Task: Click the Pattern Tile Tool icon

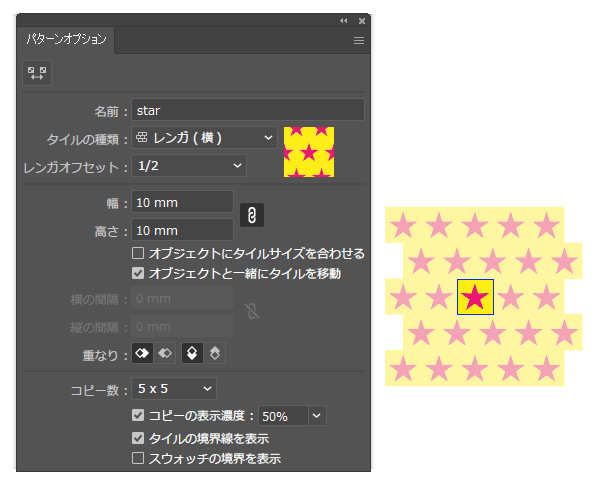Action: click(37, 73)
